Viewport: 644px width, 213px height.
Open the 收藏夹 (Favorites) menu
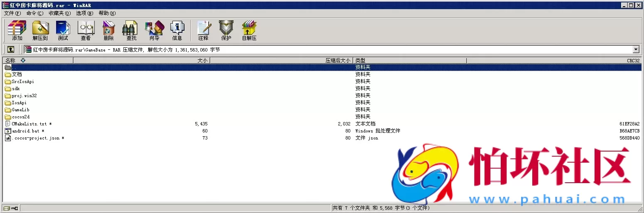coord(59,13)
